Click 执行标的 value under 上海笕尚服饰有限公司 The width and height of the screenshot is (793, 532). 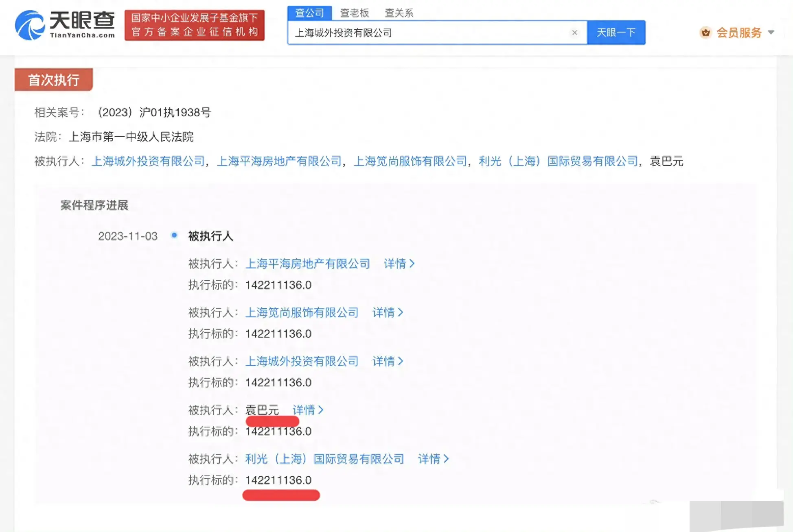278,334
